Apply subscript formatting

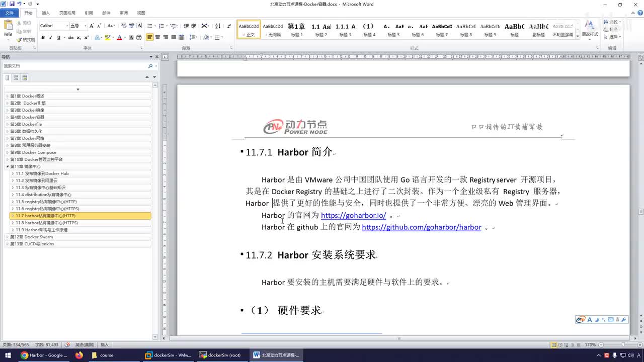(78, 37)
